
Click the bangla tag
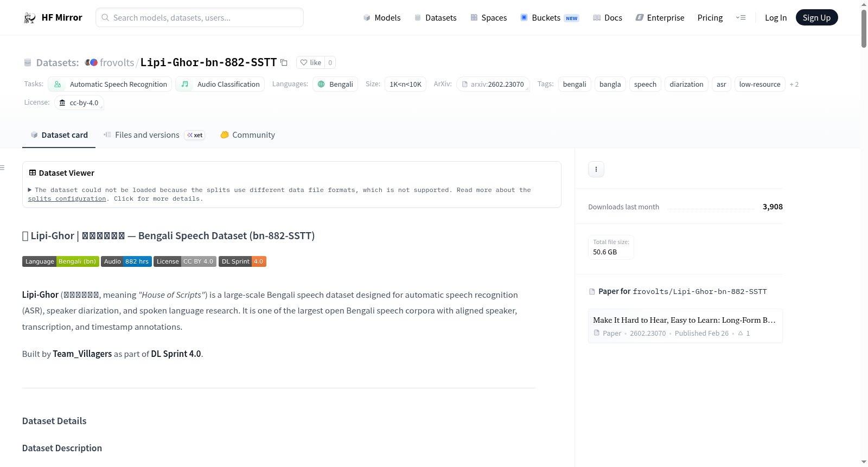610,84
